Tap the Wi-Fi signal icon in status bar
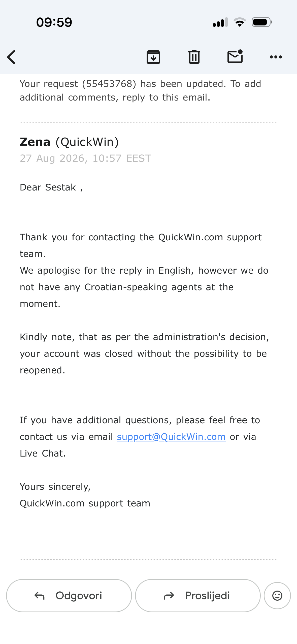This screenshot has width=297, height=644. (x=240, y=22)
